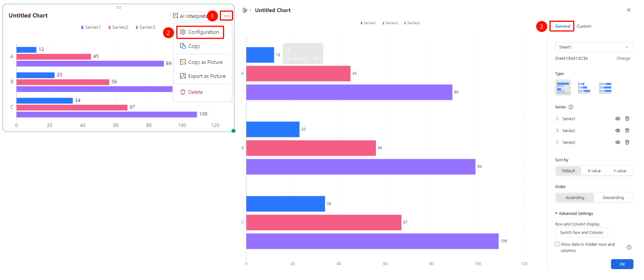Click the drag handle of Series3 row

click(x=557, y=143)
